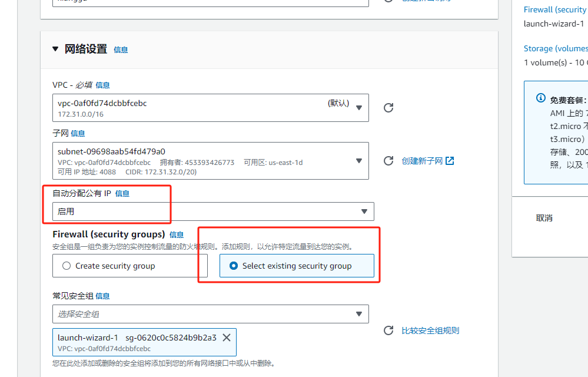This screenshot has width=588, height=377.
Task: Open 信息 link beside 子网 label
Action: click(78, 134)
